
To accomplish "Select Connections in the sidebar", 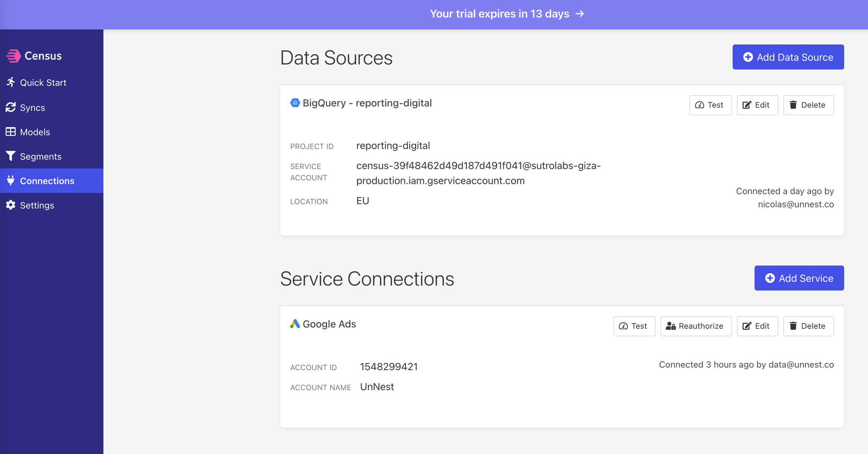I will 52,181.
